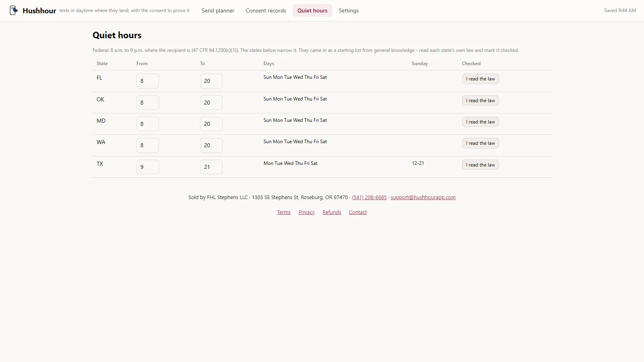Image resolution: width=644 pixels, height=362 pixels.
Task: Go to the Settings tab
Action: 349,10
